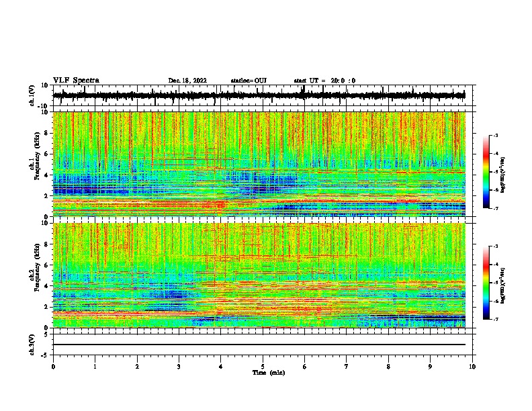532x411 pixels.
Task: Click time axis tick label "1"
Action: [x=95, y=367]
